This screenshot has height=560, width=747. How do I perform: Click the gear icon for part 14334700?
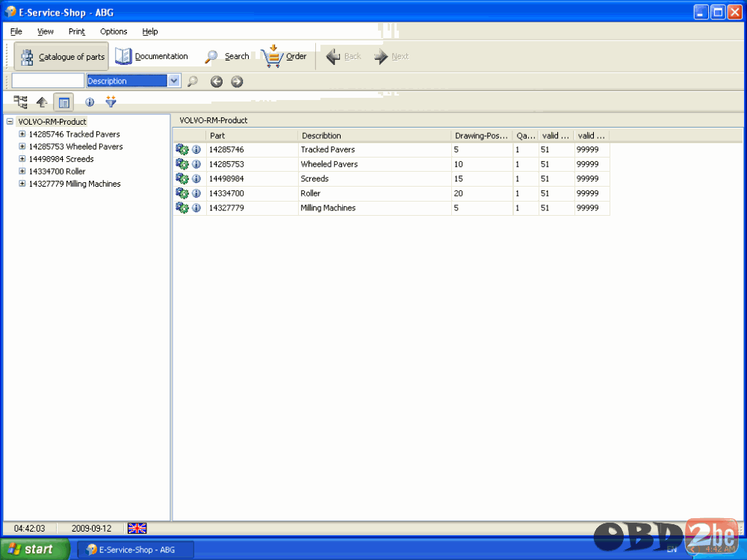(182, 193)
